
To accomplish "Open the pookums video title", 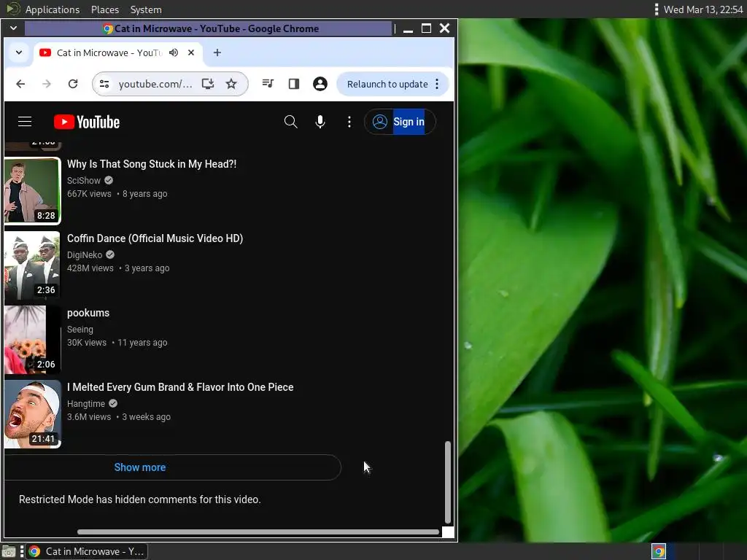I will [x=88, y=313].
